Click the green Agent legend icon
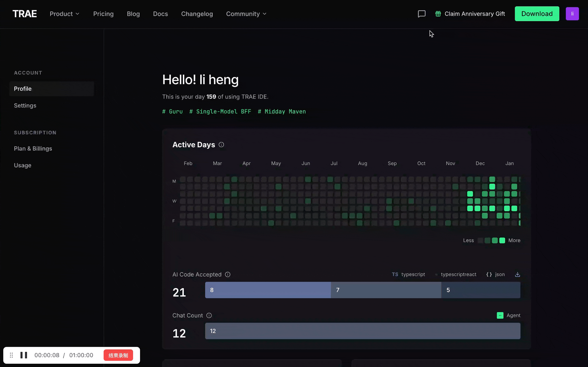This screenshot has height=367, width=588. (500, 315)
